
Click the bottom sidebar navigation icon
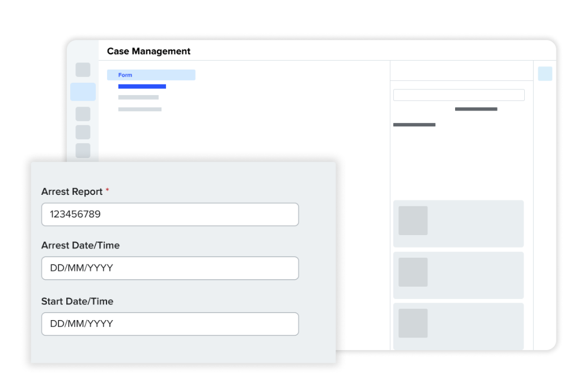point(83,151)
